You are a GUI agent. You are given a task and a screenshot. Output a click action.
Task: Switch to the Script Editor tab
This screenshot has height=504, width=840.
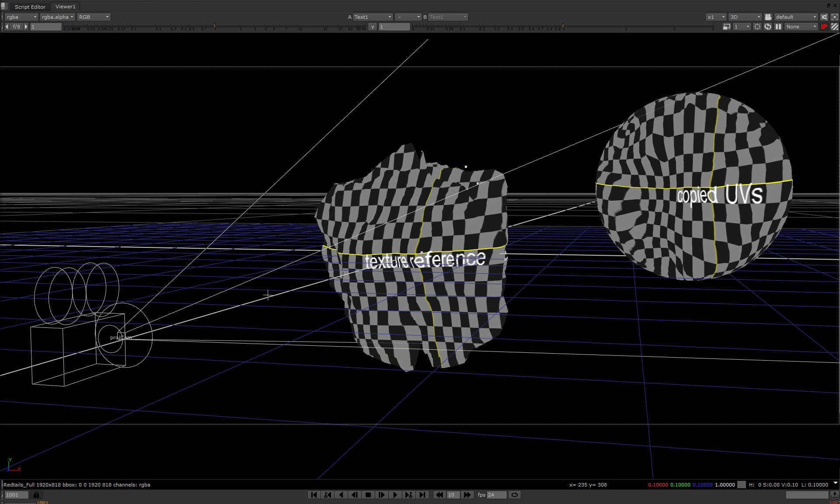tap(30, 7)
